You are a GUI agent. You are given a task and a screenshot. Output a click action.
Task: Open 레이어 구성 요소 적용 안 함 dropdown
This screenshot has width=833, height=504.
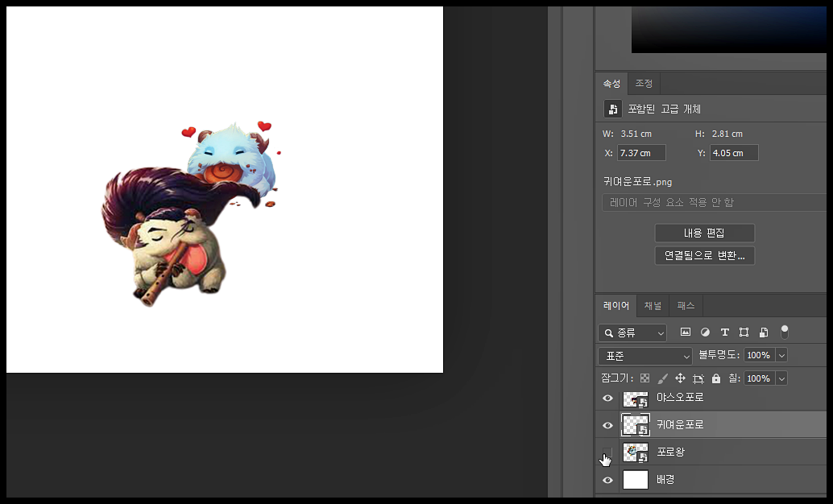(x=714, y=202)
